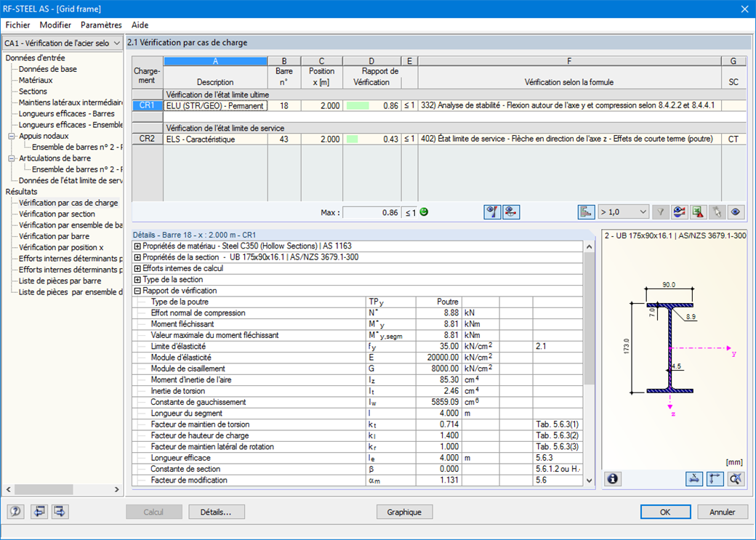Open the Paramètres menu
The width and height of the screenshot is (756, 540).
tap(101, 25)
